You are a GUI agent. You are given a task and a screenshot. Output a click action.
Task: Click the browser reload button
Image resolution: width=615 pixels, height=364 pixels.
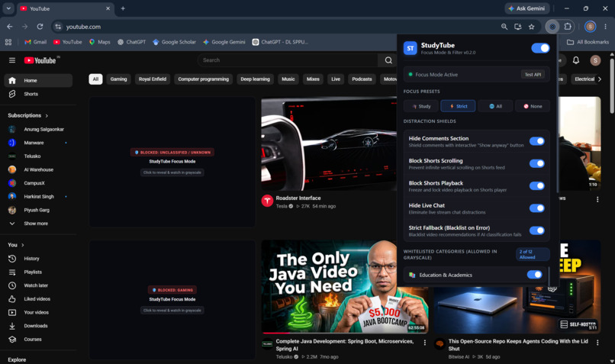(40, 27)
